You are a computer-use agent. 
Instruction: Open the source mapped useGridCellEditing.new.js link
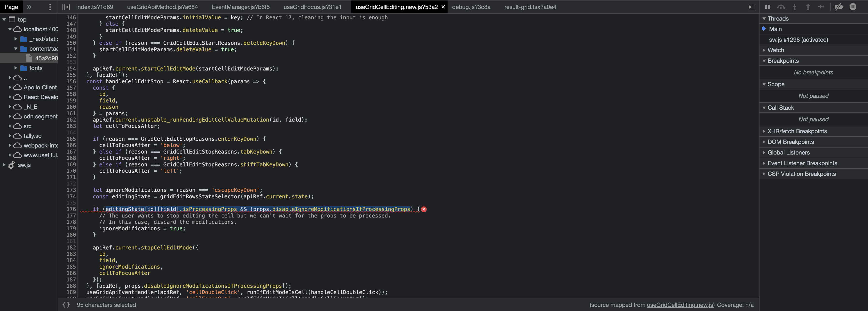point(679,305)
